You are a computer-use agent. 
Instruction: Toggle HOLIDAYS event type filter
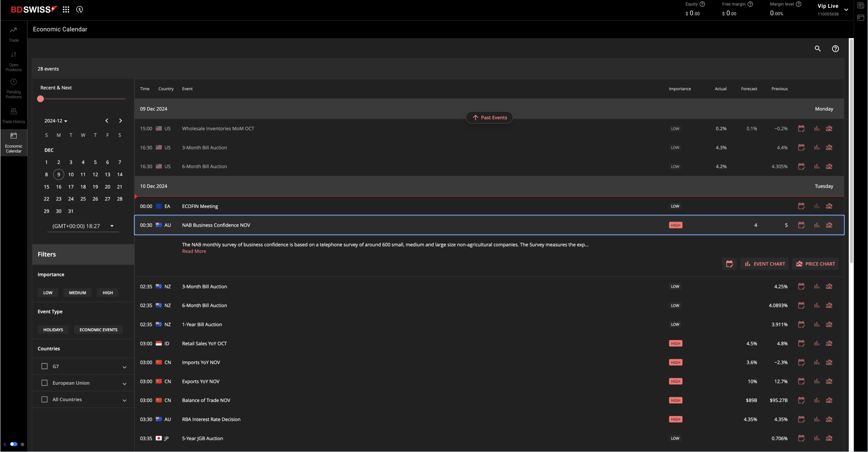pos(53,330)
